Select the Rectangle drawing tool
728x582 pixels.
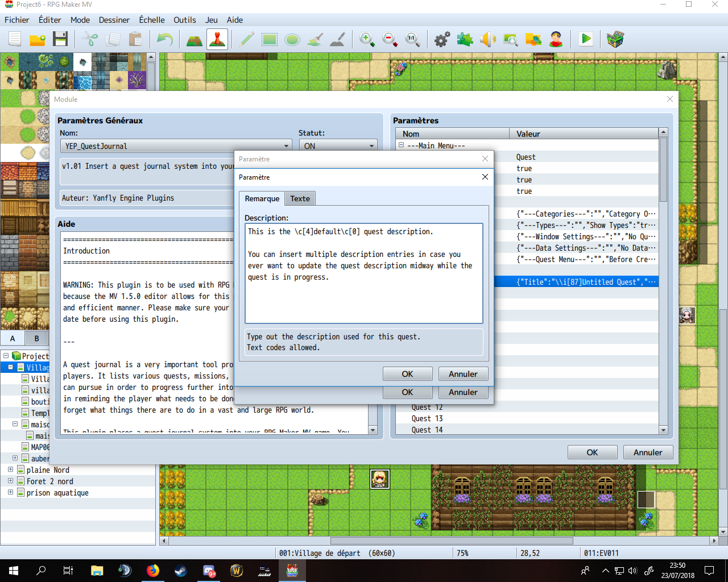270,39
